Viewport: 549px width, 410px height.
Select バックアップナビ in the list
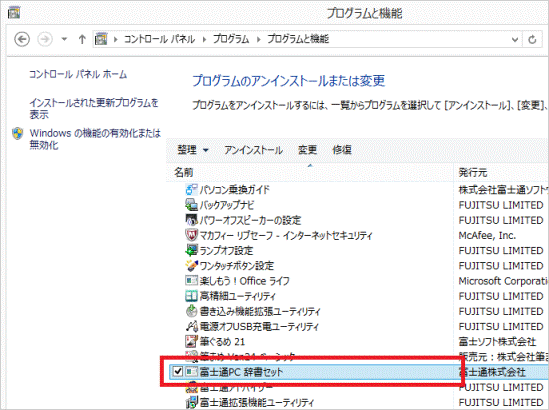227,205
